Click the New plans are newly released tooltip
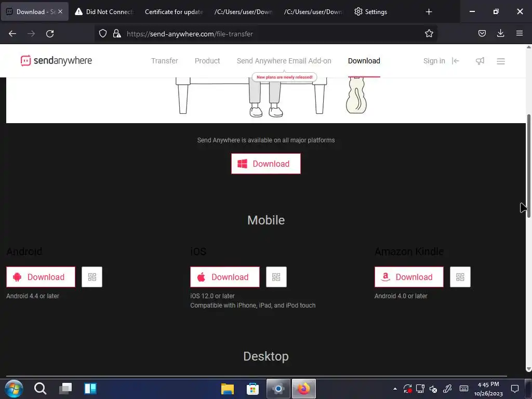This screenshot has height=399, width=532. pos(284,77)
